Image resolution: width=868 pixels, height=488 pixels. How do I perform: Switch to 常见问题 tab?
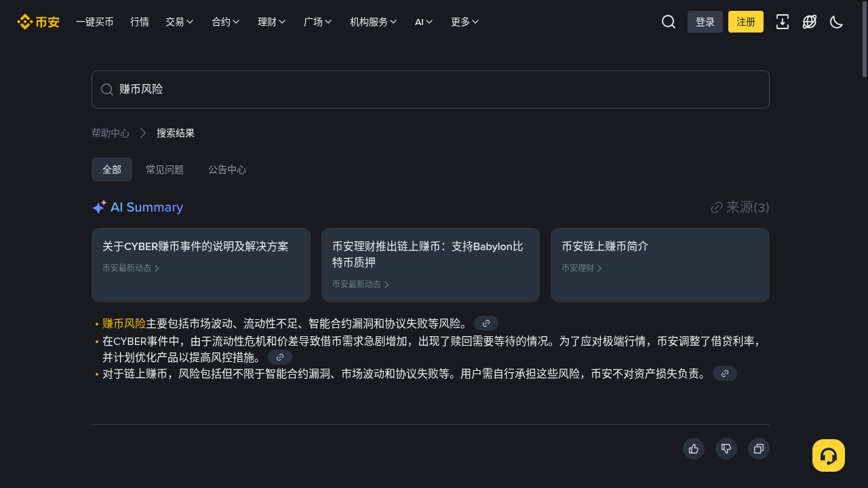(x=165, y=169)
